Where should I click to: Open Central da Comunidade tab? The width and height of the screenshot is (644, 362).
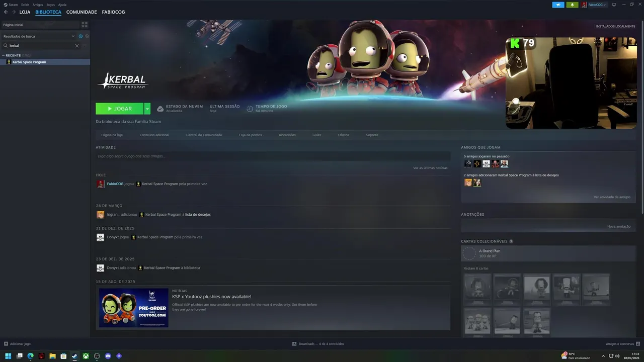tap(204, 135)
